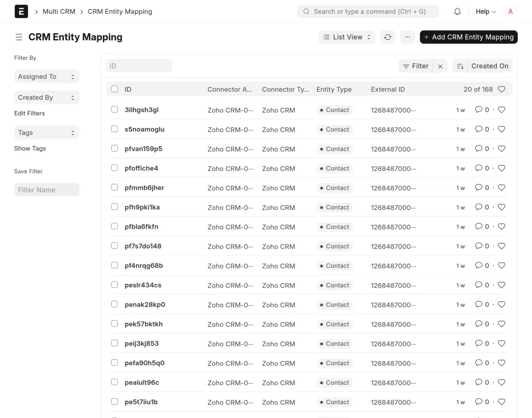532x418 pixels.
Task: Click Show Tags link
Action: coord(30,148)
